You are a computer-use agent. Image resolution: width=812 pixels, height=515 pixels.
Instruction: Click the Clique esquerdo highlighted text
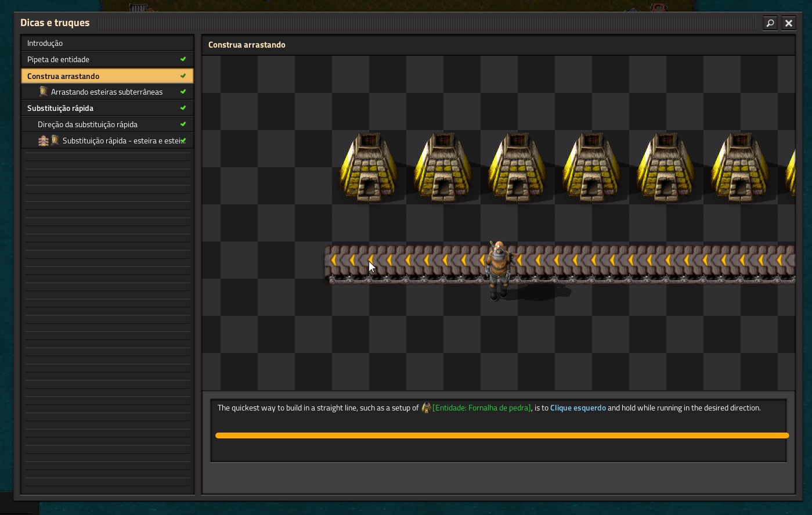point(578,408)
